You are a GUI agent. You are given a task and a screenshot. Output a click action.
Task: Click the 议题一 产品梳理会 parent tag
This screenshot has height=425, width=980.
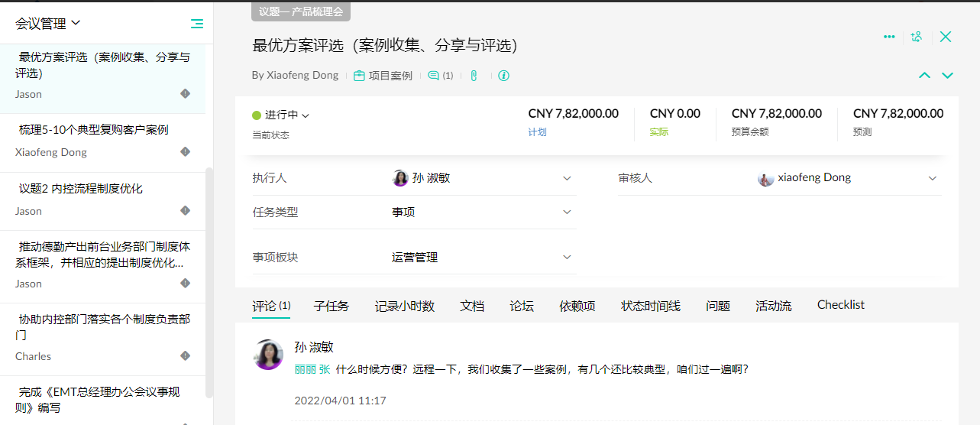pyautogui.click(x=301, y=11)
